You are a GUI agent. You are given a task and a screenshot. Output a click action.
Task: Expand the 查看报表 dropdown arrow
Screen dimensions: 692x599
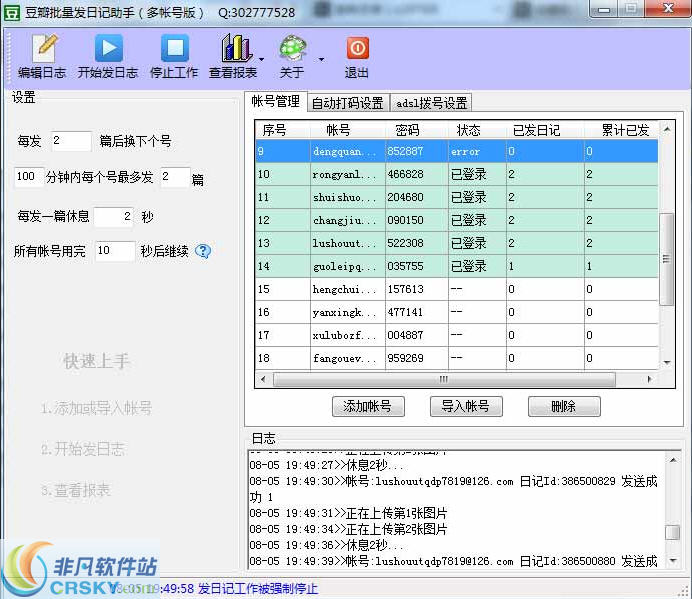(262, 59)
